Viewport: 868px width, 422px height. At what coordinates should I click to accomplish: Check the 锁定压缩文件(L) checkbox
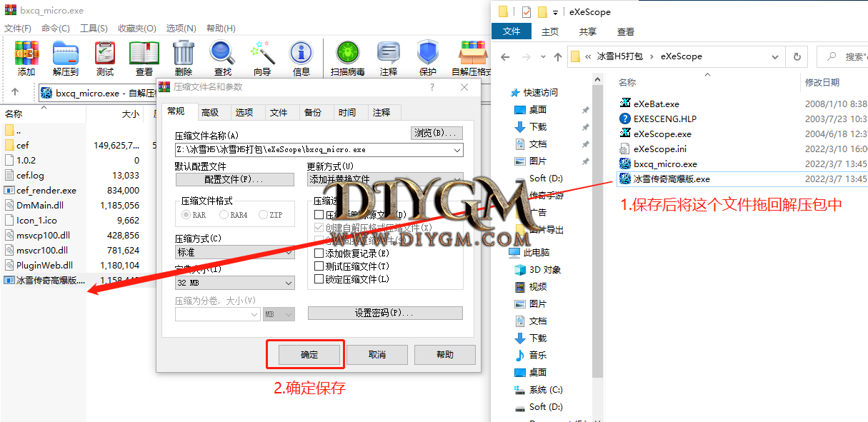tap(319, 278)
